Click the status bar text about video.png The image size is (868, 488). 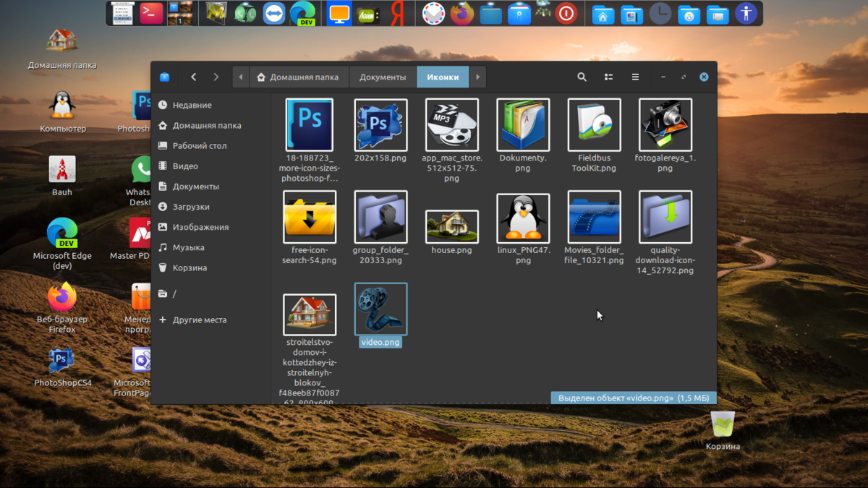pos(634,398)
